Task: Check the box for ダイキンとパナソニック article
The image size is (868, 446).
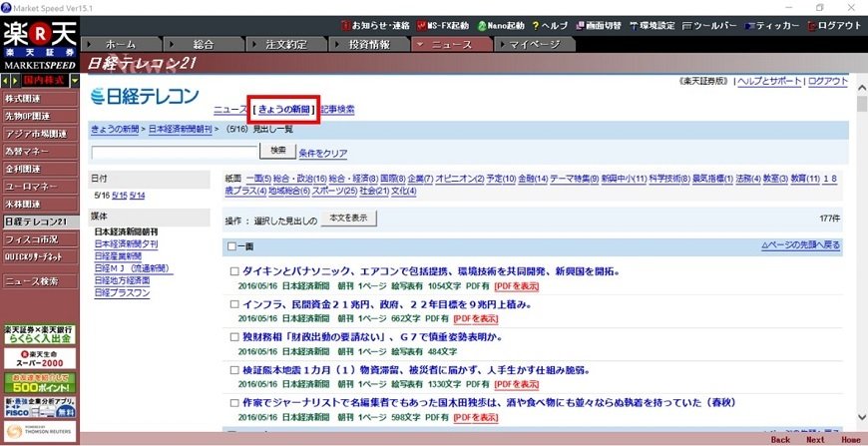Action: [235, 270]
